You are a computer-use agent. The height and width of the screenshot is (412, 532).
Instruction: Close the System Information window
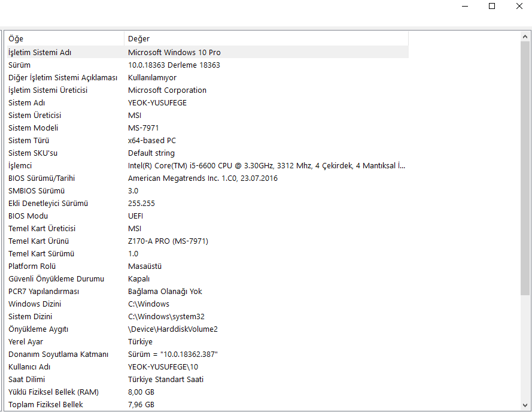click(519, 6)
